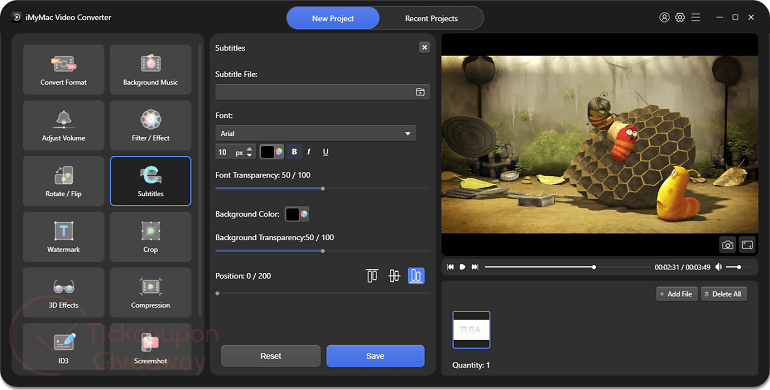The width and height of the screenshot is (770, 390).
Task: Open the Rotate / Flip tool
Action: pyautogui.click(x=63, y=181)
